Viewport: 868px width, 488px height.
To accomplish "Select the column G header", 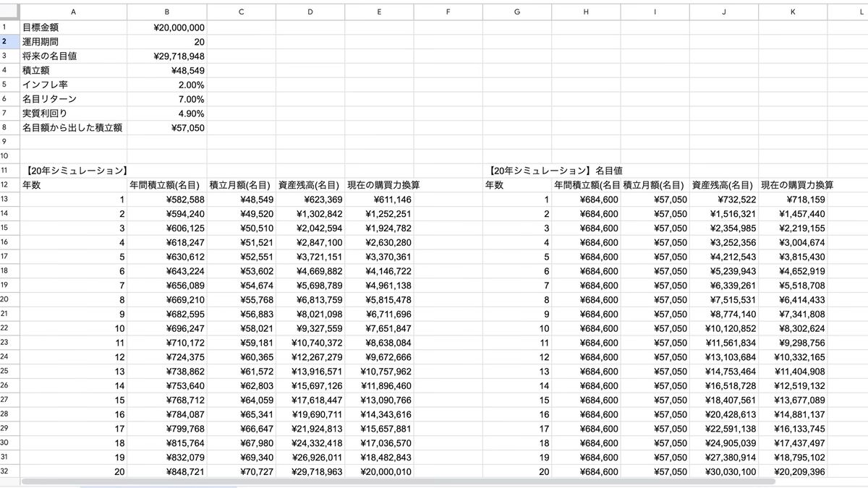I will click(516, 12).
